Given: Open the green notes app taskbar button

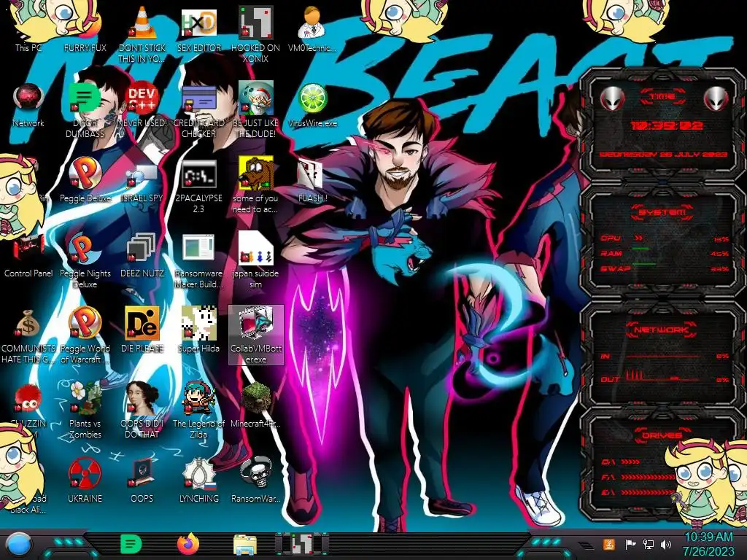Looking at the screenshot, I should pos(131,544).
